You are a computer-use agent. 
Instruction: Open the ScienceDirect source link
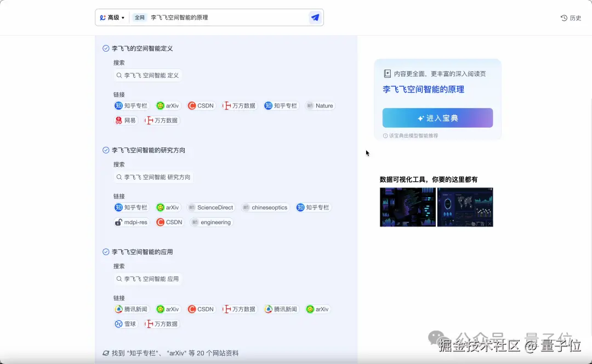[x=210, y=207]
